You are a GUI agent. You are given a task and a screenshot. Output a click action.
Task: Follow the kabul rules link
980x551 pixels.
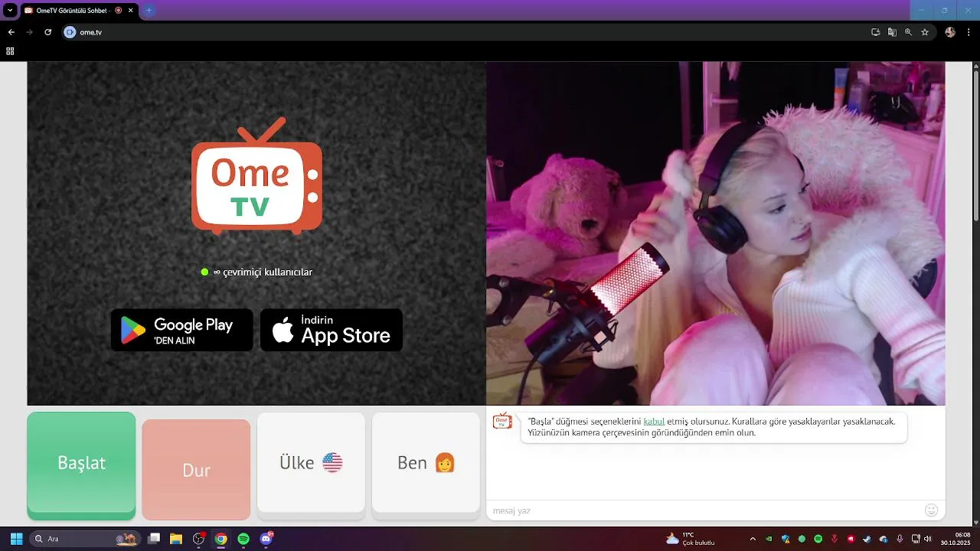(x=654, y=421)
